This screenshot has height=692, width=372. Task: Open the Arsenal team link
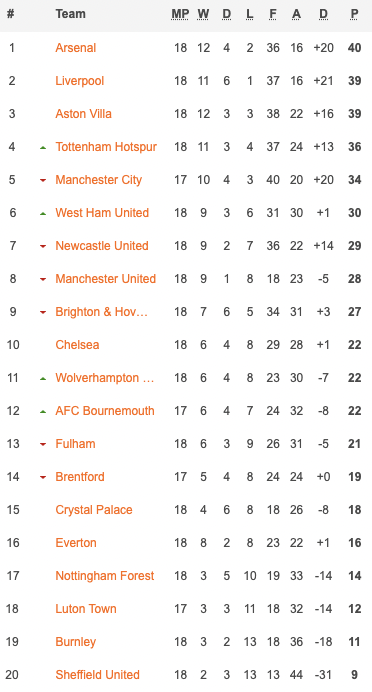[75, 48]
